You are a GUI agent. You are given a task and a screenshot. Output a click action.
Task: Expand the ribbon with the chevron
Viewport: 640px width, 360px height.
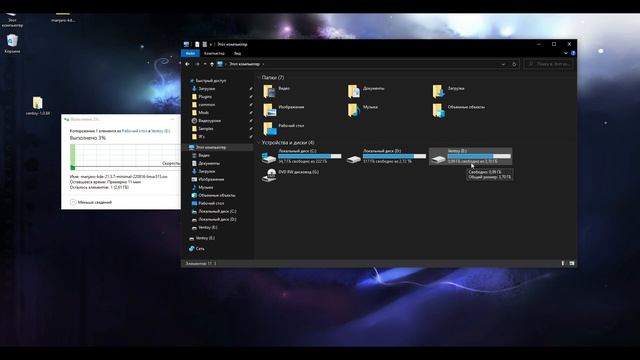pyautogui.click(x=566, y=53)
